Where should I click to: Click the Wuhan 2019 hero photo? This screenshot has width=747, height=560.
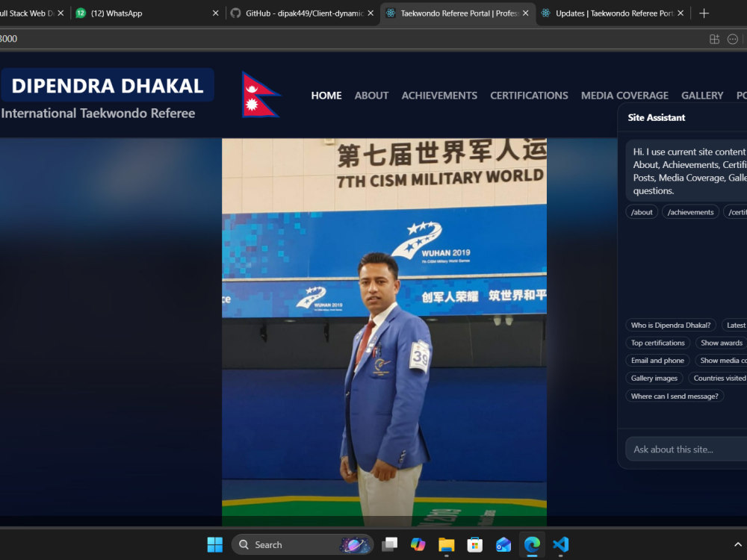coord(384,332)
